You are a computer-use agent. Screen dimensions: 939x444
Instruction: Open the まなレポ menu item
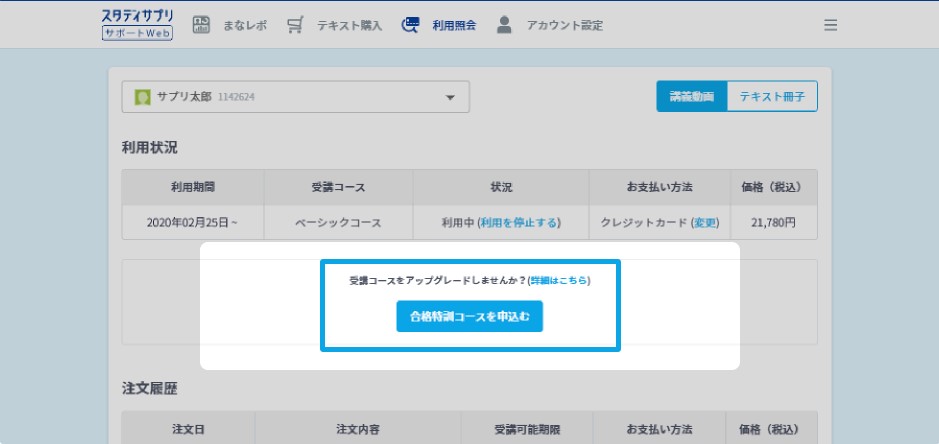pos(246,26)
